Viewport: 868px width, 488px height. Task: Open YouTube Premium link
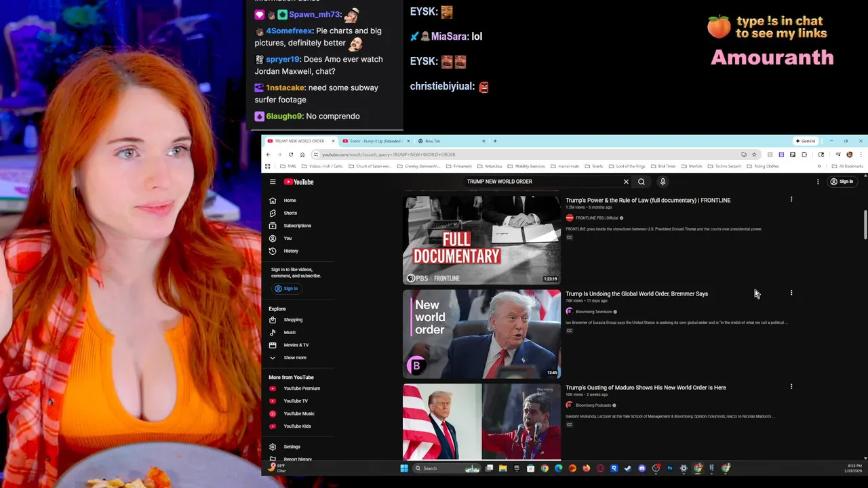coord(301,388)
